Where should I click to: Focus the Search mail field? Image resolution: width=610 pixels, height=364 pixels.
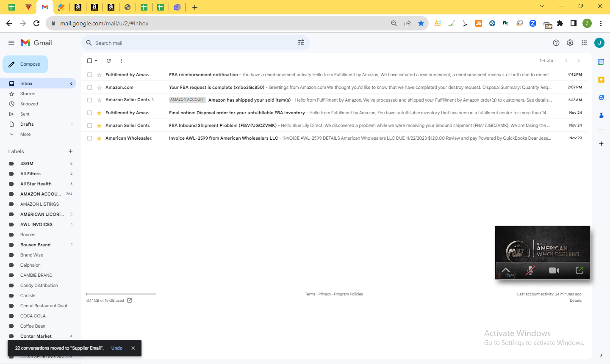195,43
